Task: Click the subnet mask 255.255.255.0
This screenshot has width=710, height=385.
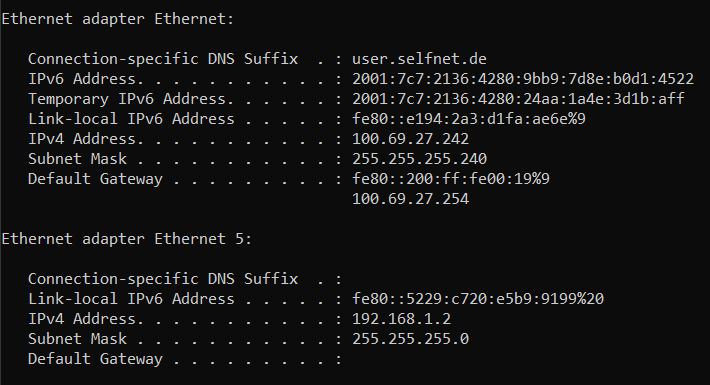Action: coord(410,338)
